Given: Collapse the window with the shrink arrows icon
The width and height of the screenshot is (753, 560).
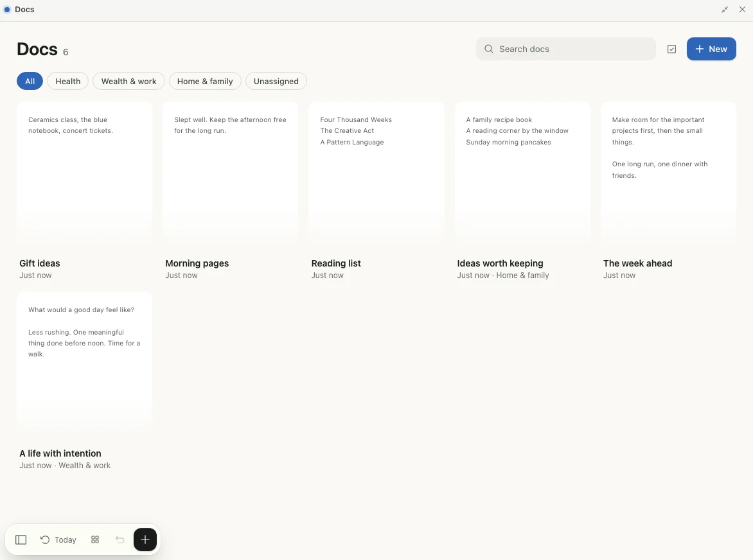Looking at the screenshot, I should (725, 10).
